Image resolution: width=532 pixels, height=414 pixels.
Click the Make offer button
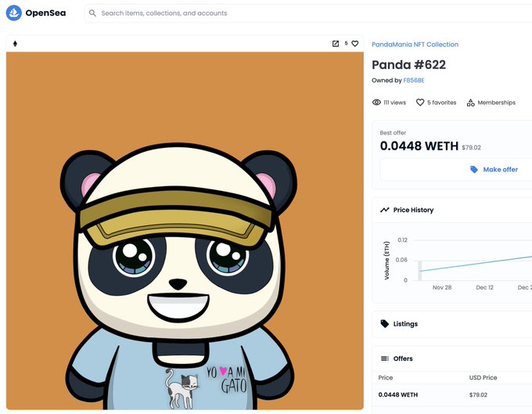456,169
